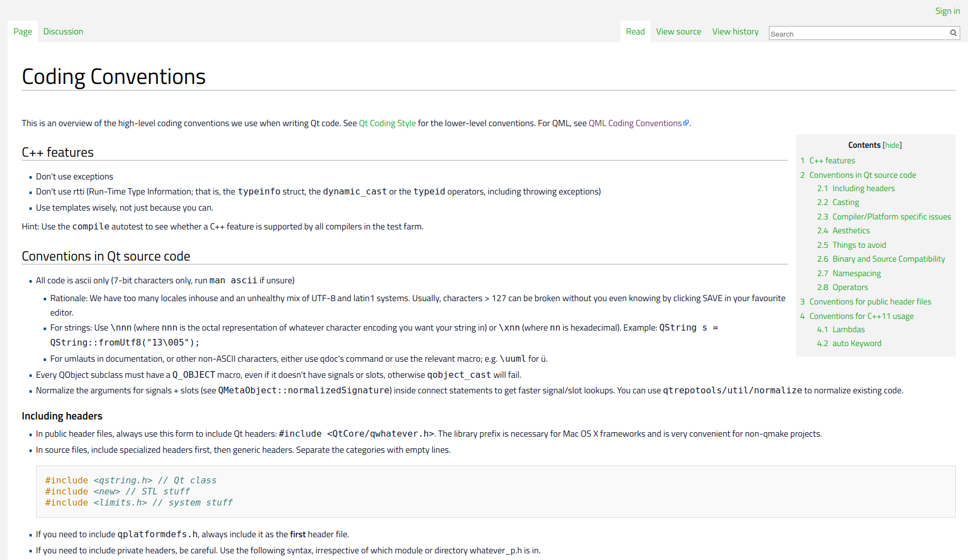Jump to Conventions for C++11 usage
This screenshot has width=968, height=560.
[857, 316]
